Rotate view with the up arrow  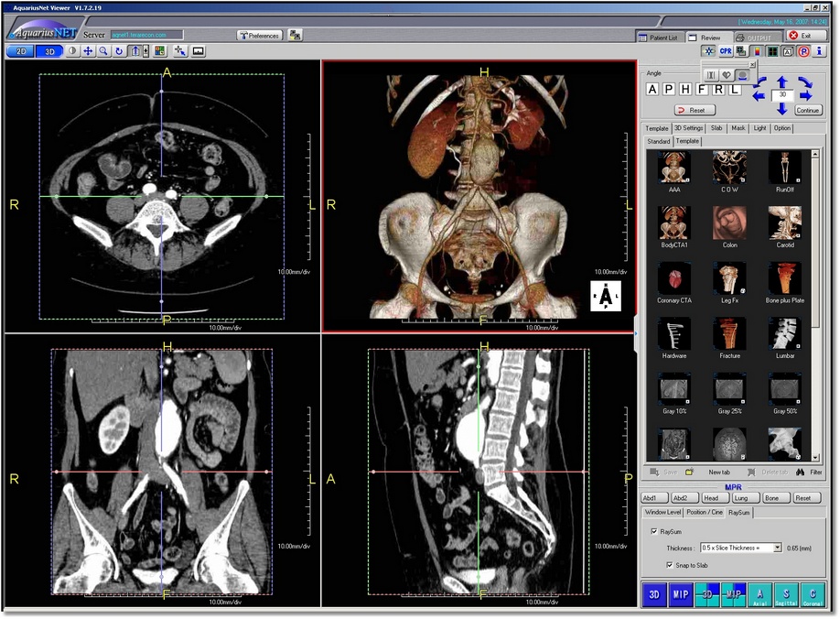(x=781, y=81)
